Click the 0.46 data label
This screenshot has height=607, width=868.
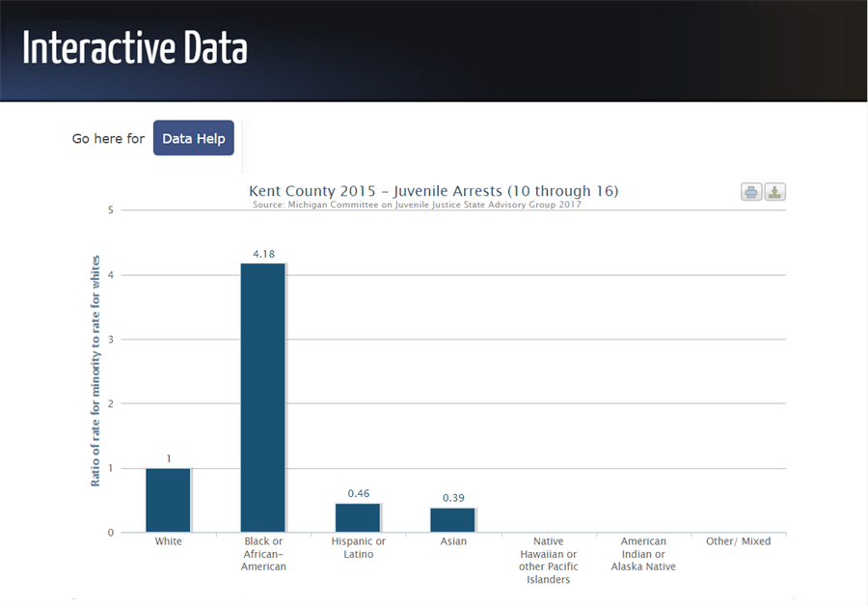(x=358, y=493)
